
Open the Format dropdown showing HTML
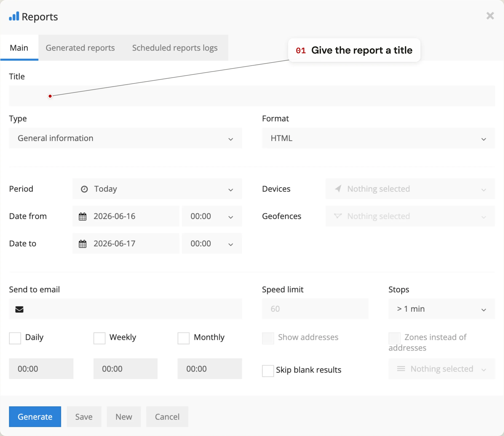(x=378, y=138)
